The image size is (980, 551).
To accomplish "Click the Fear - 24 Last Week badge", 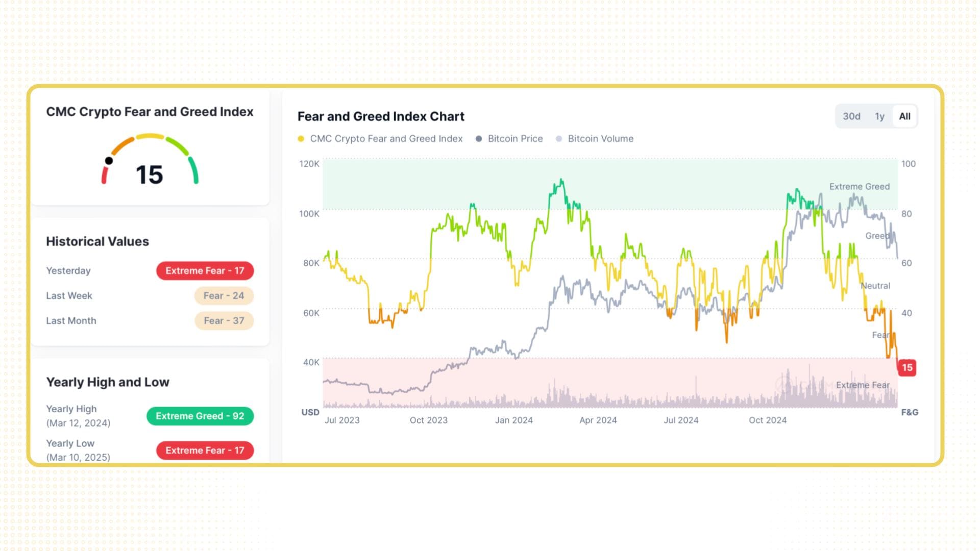I will (224, 296).
